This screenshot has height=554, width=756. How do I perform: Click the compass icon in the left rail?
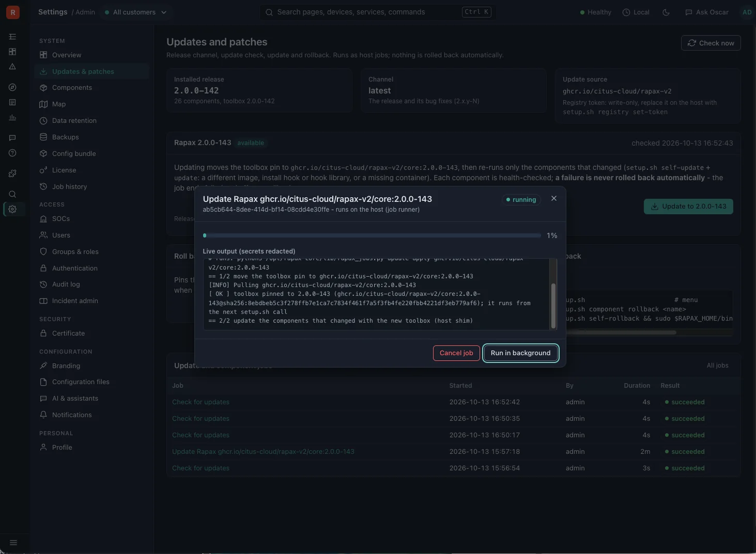pos(12,87)
